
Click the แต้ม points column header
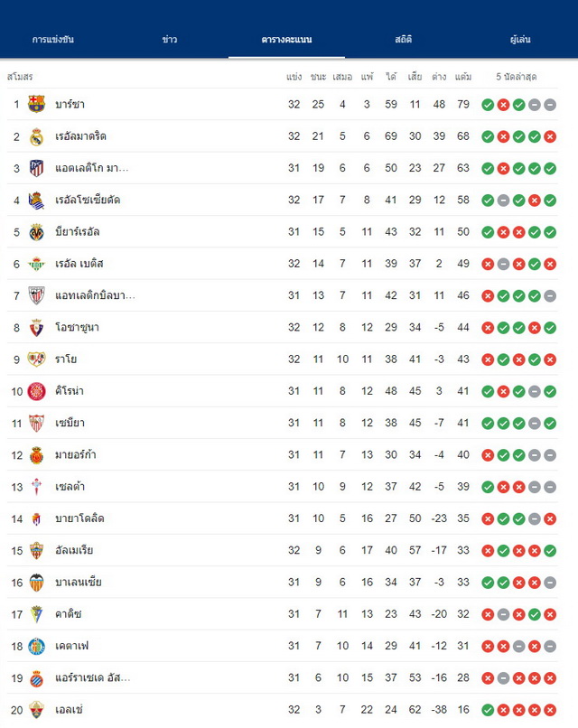[463, 77]
